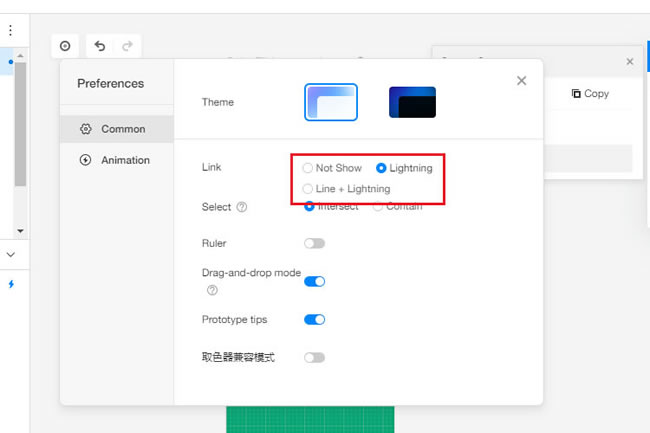Click the help icon next to Select
The image size is (650, 433).
coord(242,207)
